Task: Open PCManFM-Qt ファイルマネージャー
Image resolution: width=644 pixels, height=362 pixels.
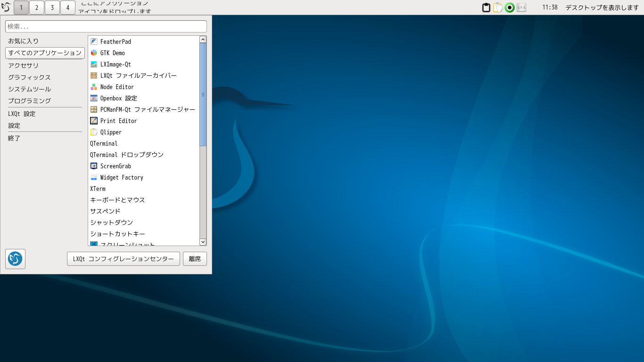Action: [x=147, y=110]
